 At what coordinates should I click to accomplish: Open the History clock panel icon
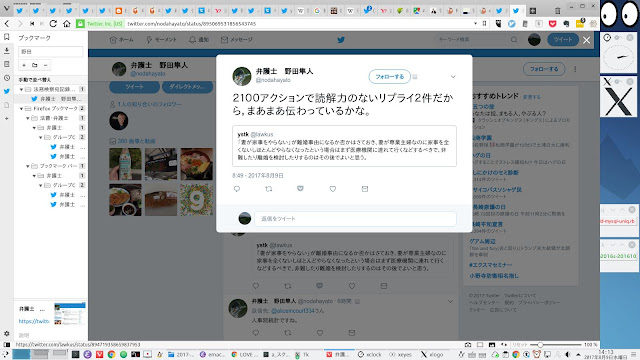(7, 78)
